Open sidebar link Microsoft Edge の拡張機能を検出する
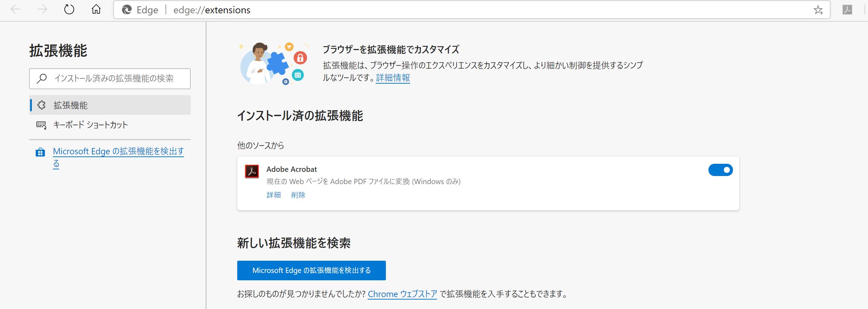The height and width of the screenshot is (309, 868). click(118, 157)
